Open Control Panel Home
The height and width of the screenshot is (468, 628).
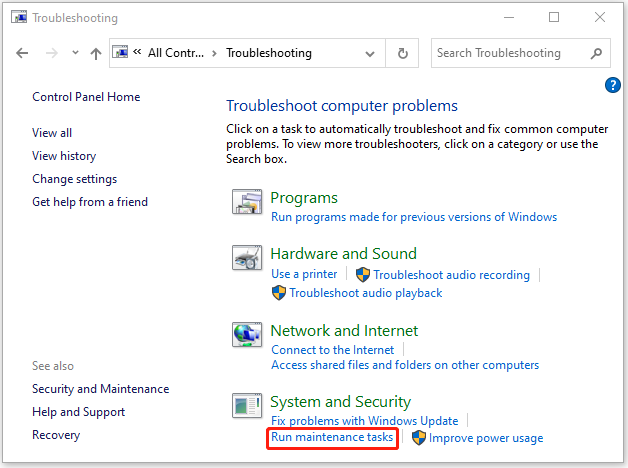(x=86, y=97)
